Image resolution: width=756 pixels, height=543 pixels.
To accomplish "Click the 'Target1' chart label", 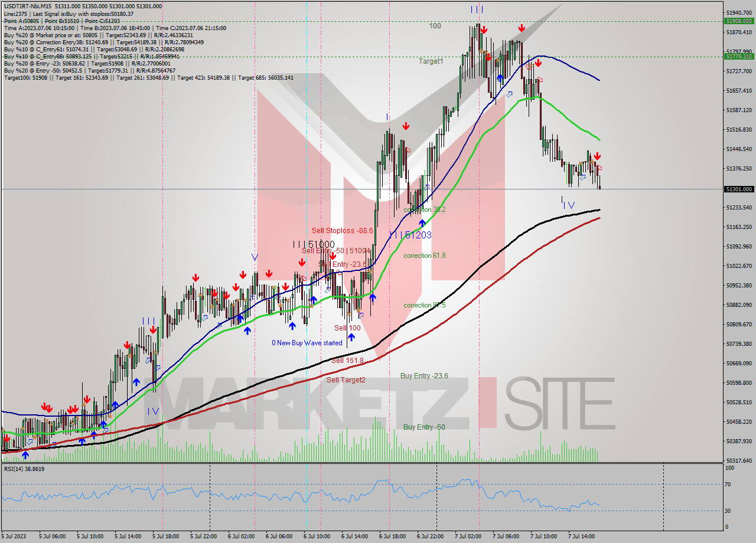I will (x=431, y=61).
